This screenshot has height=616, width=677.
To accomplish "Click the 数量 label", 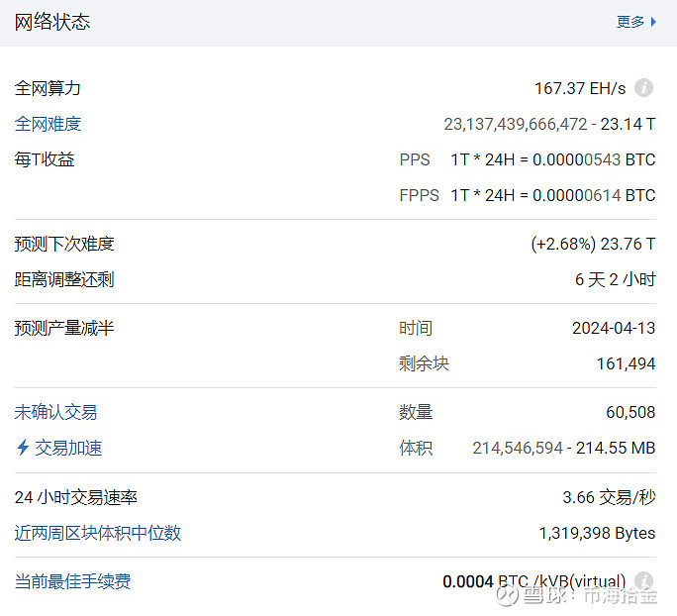I will coord(416,412).
